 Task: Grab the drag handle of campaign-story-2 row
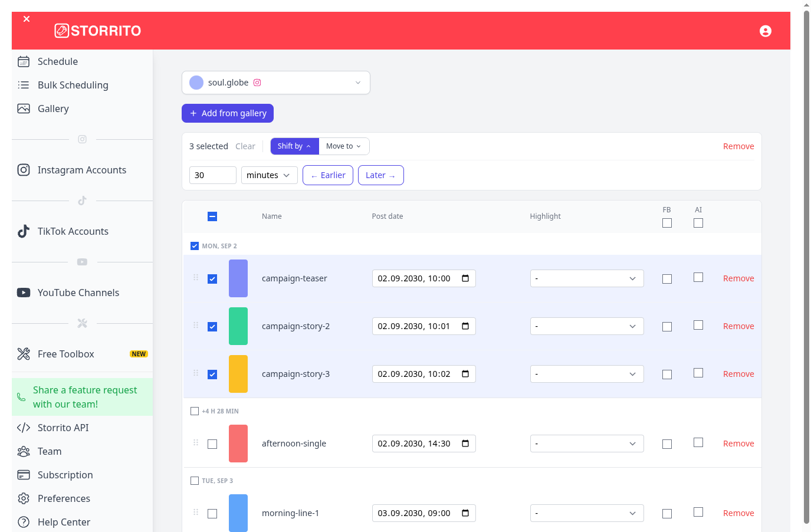pyautogui.click(x=196, y=326)
